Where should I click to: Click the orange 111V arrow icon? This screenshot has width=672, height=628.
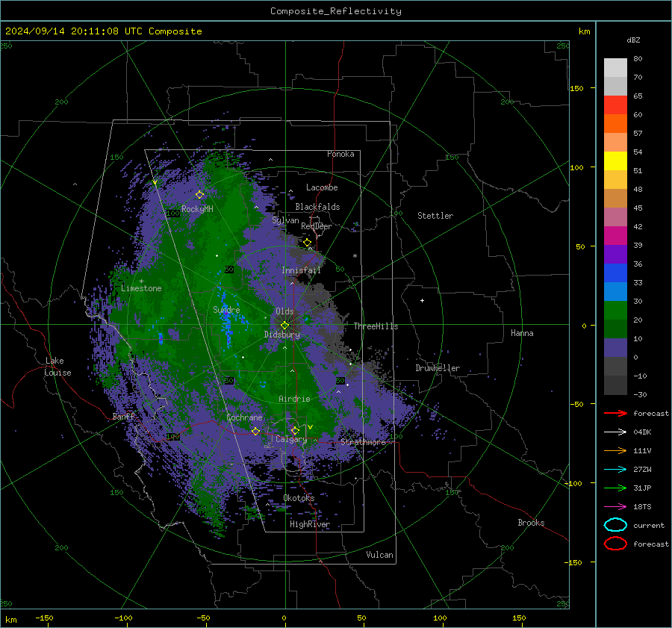click(x=615, y=450)
